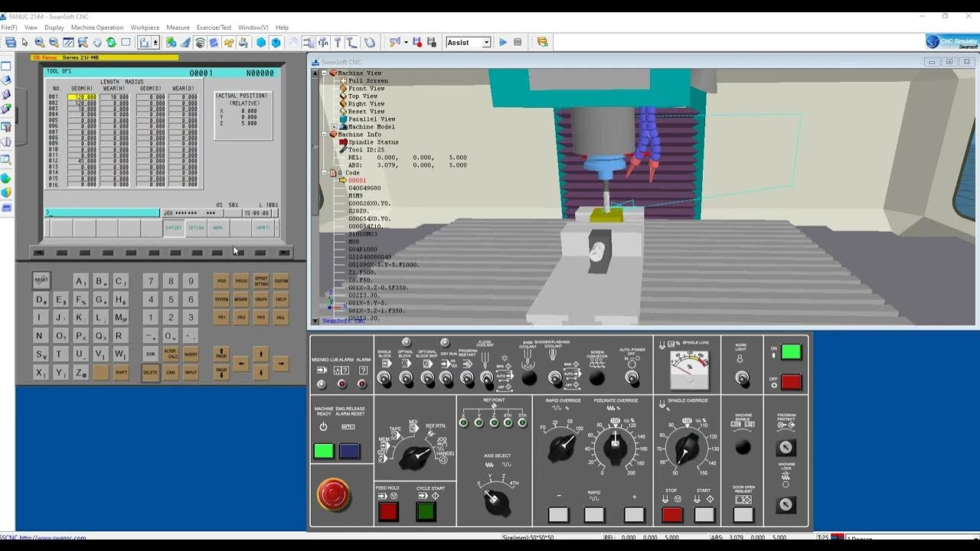This screenshot has height=551, width=980.
Task: Flip the Program Restart toggle switch
Action: tap(467, 378)
